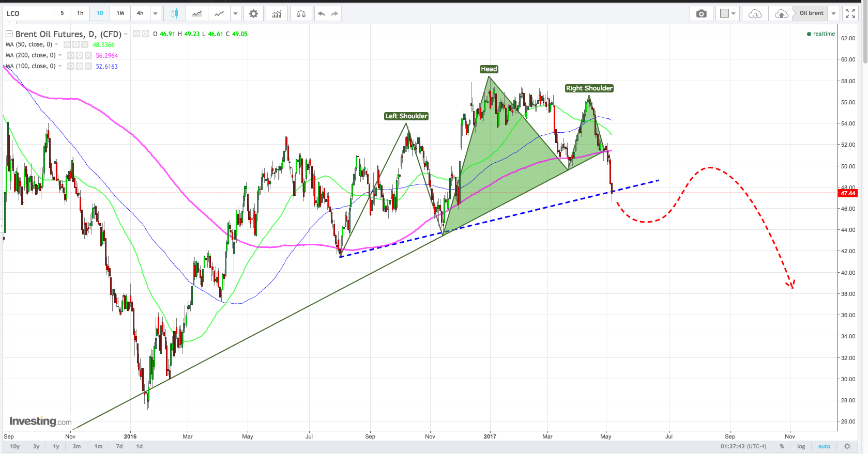Expand more time intervals dropdown
This screenshot has height=454, width=868.
[155, 13]
